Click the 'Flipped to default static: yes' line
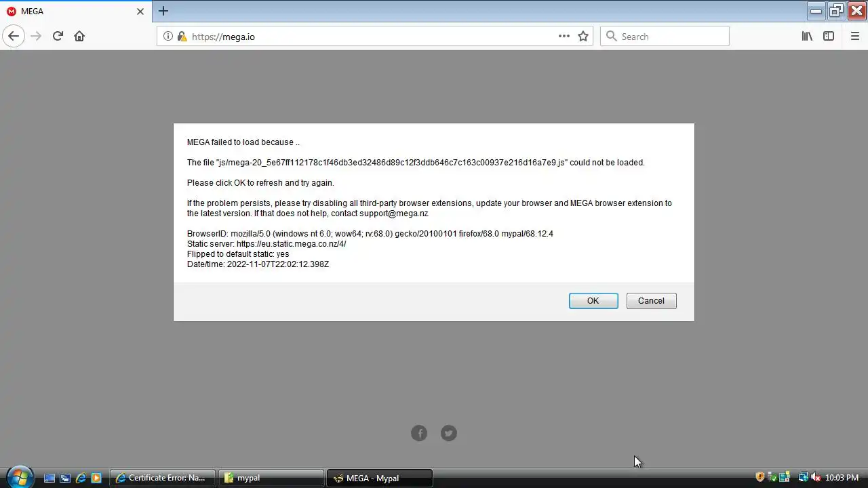This screenshot has height=488, width=868. point(238,254)
